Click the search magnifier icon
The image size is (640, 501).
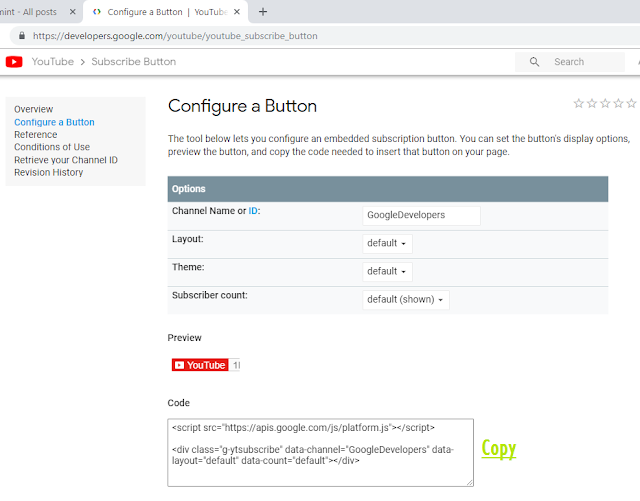click(535, 62)
